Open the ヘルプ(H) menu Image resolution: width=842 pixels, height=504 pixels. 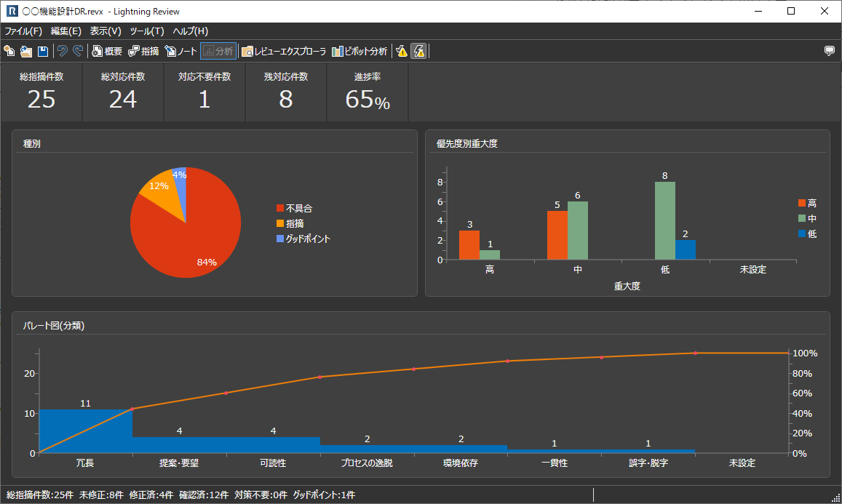point(190,31)
